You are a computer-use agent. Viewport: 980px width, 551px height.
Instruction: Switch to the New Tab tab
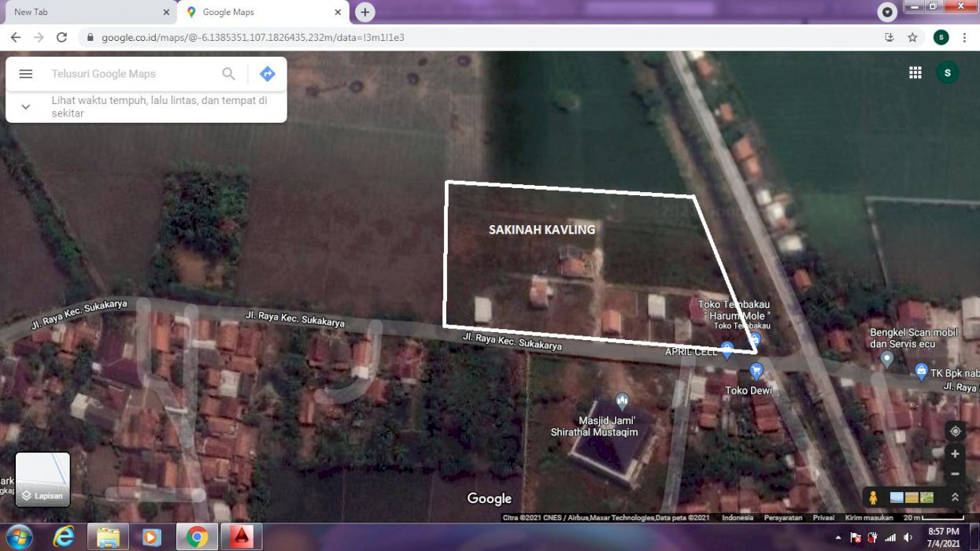coord(87,12)
